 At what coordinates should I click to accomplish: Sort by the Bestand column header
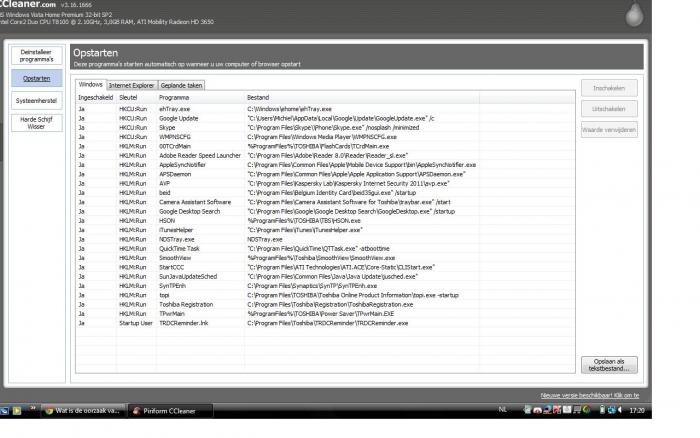(362, 97)
